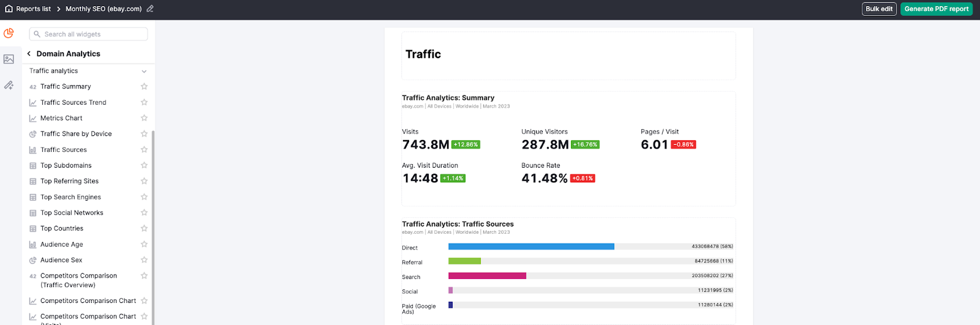Open the formatting tools sidebar icon

pyautogui.click(x=9, y=85)
